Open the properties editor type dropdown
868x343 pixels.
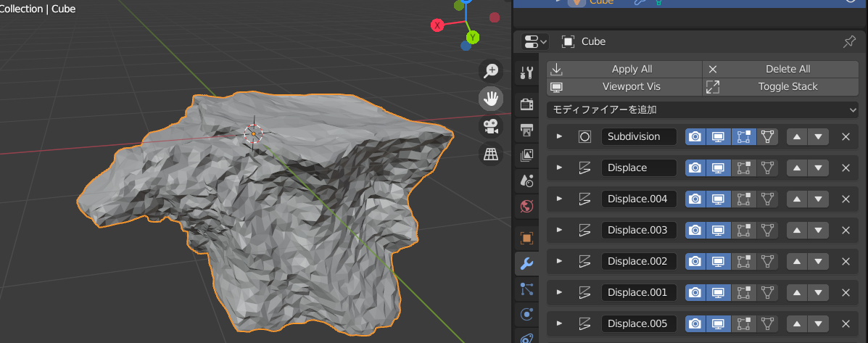535,41
